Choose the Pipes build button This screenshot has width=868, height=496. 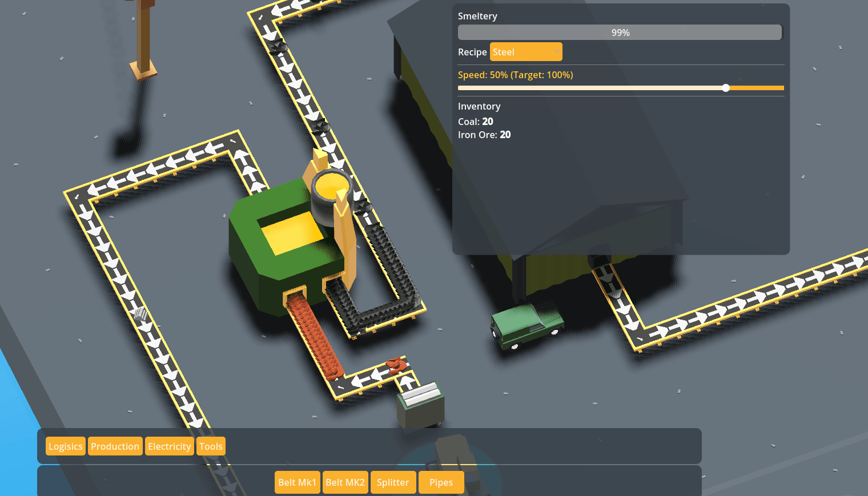[441, 482]
